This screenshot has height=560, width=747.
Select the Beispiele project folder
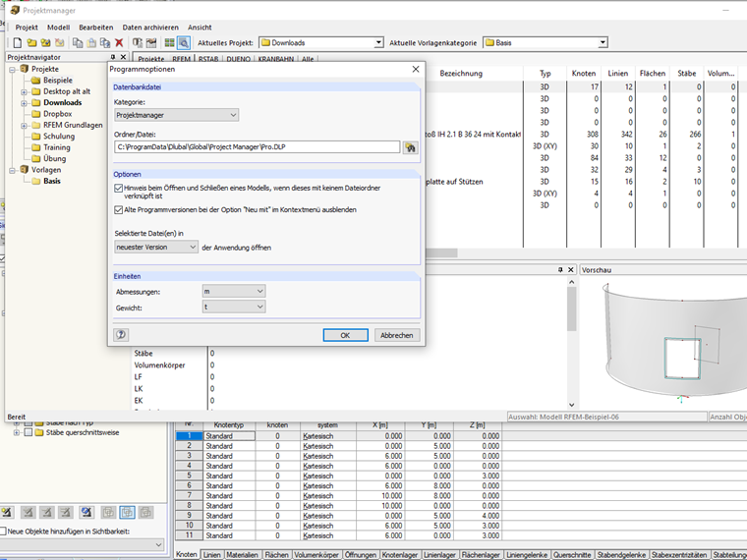(58, 81)
